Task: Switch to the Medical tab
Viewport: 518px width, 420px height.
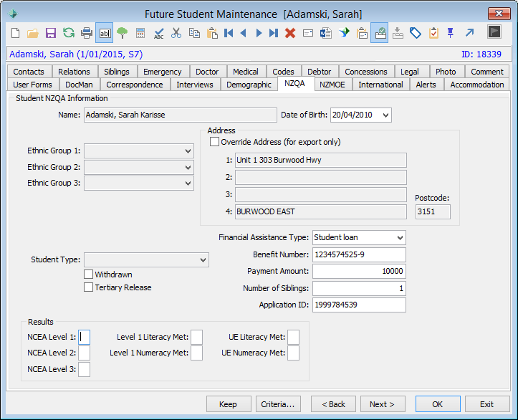Action: click(246, 72)
